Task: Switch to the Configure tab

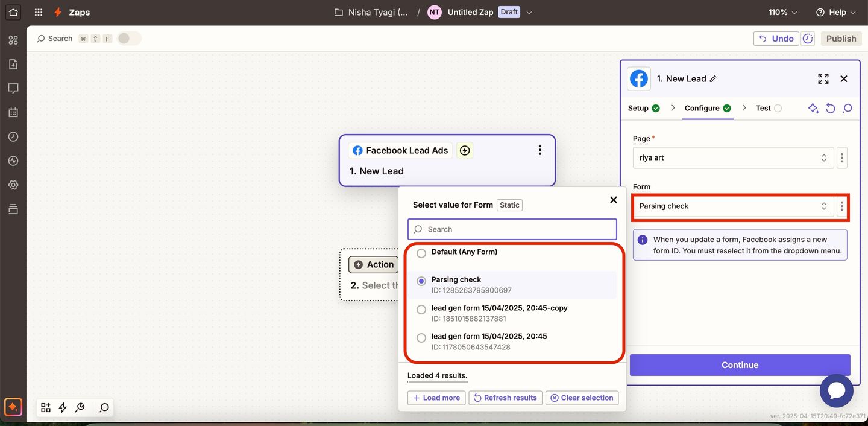Action: tap(708, 108)
